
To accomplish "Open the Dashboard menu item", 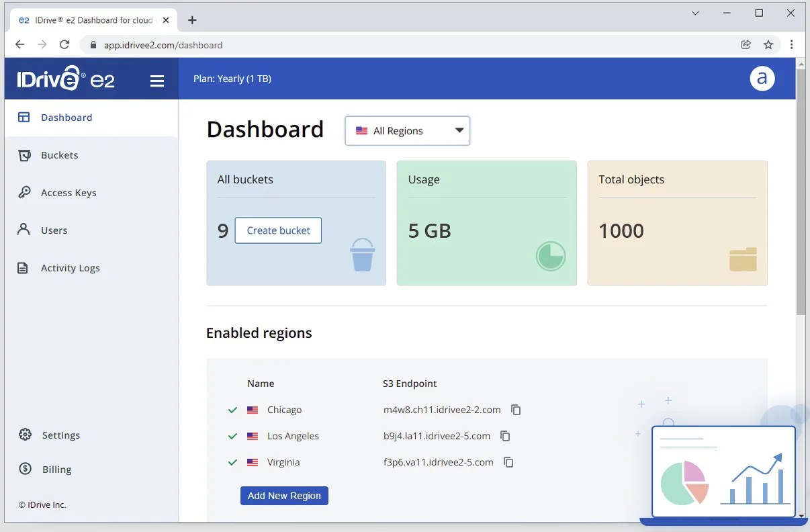I will tap(91, 118).
